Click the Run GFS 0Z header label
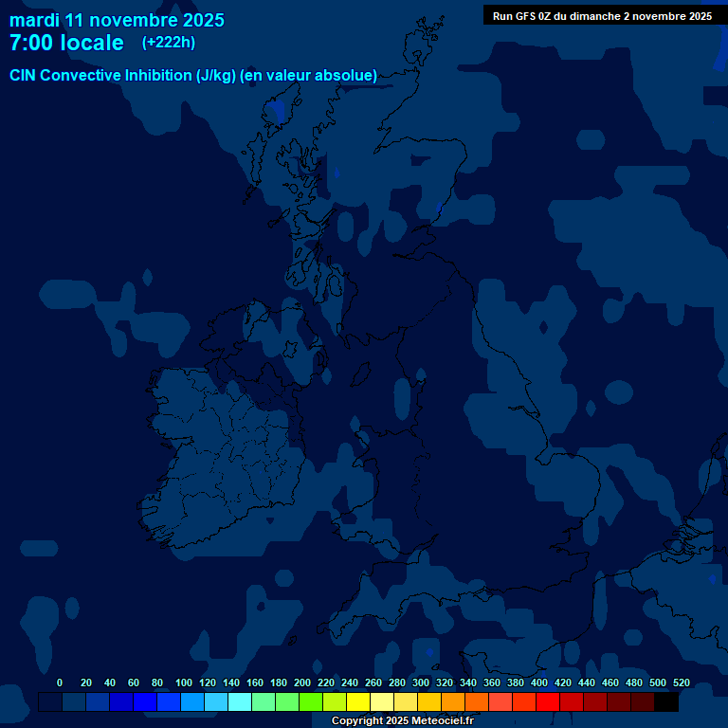This screenshot has height=728, width=728. click(602, 16)
